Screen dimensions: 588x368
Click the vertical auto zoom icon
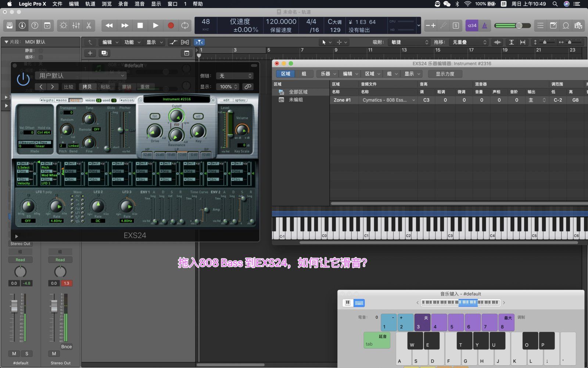[511, 42]
